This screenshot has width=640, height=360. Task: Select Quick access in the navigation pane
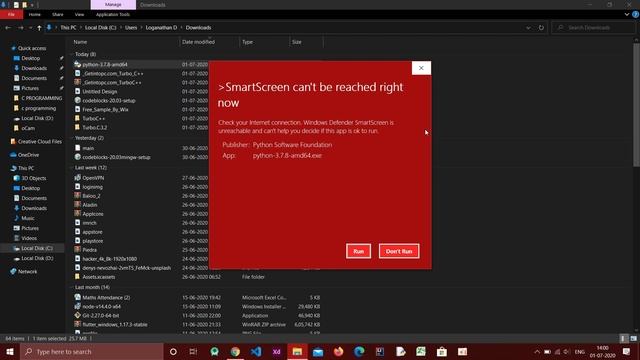(32, 48)
